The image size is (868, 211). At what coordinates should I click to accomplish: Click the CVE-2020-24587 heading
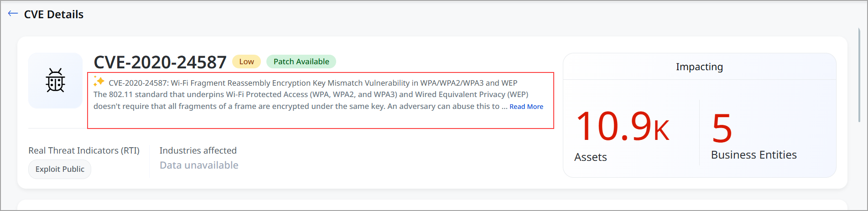pos(160,62)
